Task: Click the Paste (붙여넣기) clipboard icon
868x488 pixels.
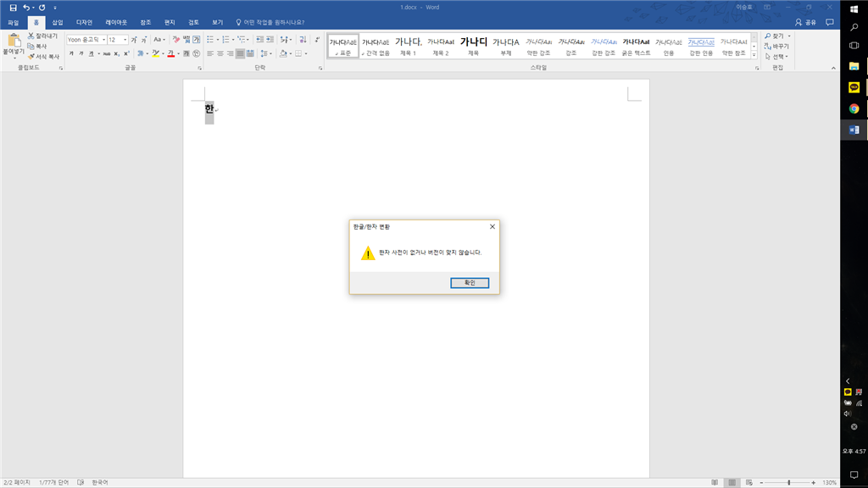Action: coord(14,41)
